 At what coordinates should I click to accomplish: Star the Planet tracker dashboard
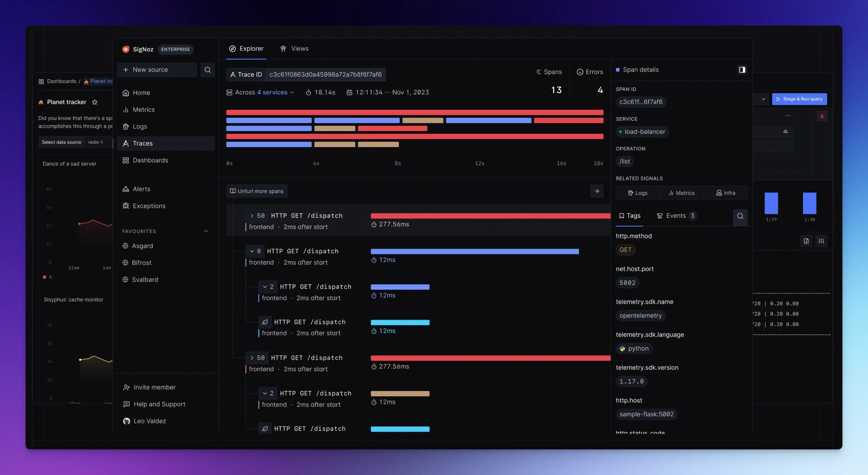[x=95, y=102]
